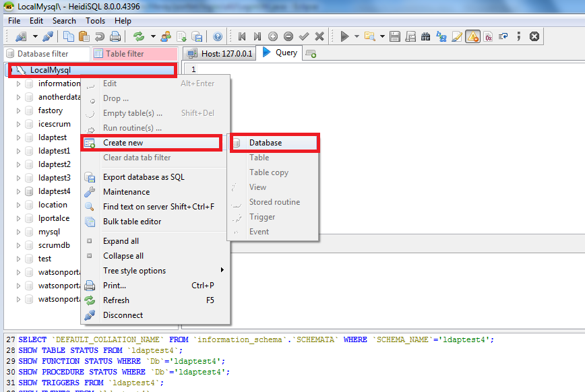The image size is (585, 392).
Task: Click the Copy toolbar icon
Action: pyautogui.click(x=69, y=36)
